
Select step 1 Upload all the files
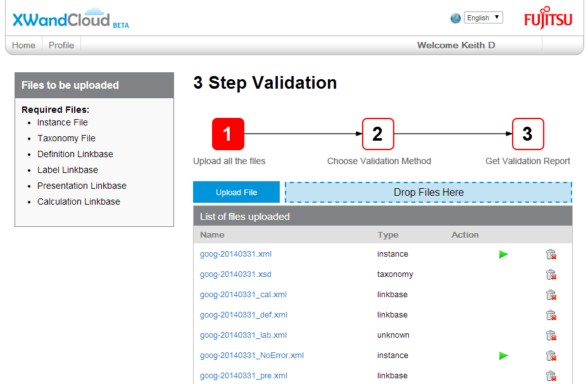click(228, 134)
